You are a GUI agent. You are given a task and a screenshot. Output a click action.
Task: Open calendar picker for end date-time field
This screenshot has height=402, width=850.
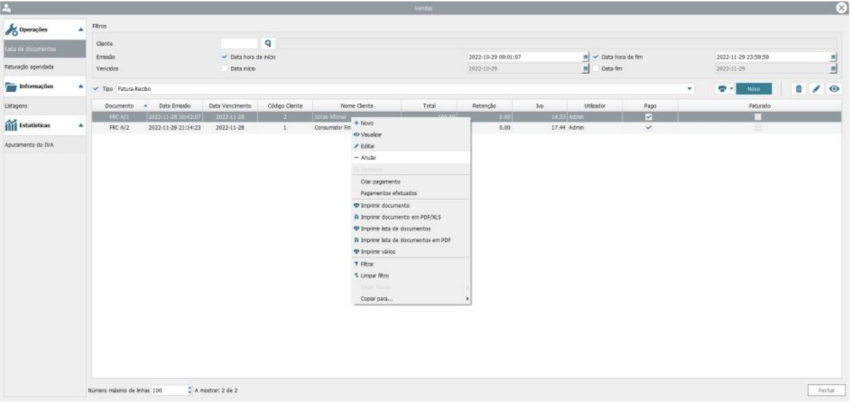point(832,57)
